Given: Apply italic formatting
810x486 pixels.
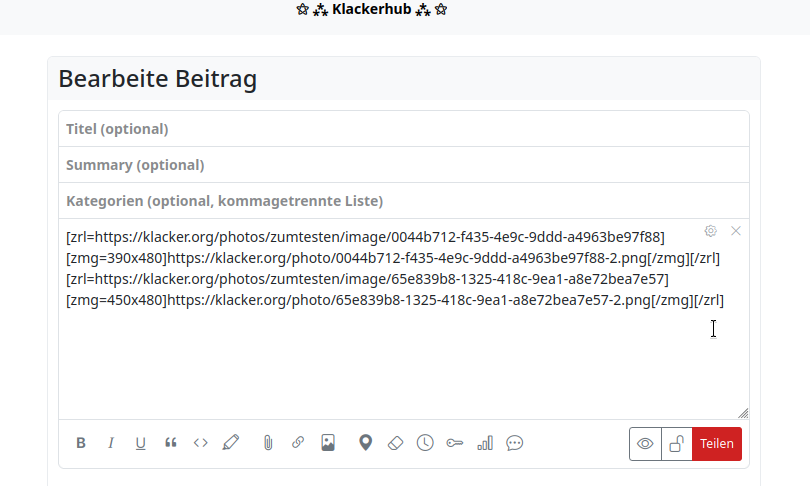Looking at the screenshot, I should pos(111,443).
